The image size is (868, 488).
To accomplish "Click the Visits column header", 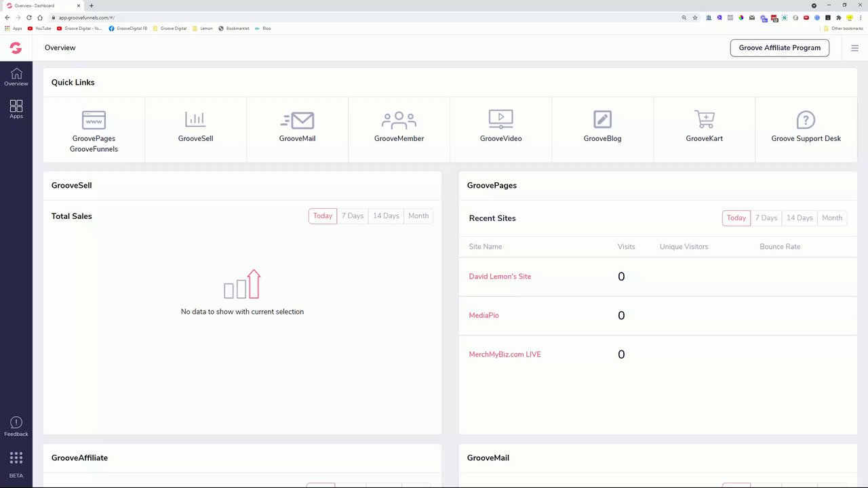I will (x=627, y=247).
